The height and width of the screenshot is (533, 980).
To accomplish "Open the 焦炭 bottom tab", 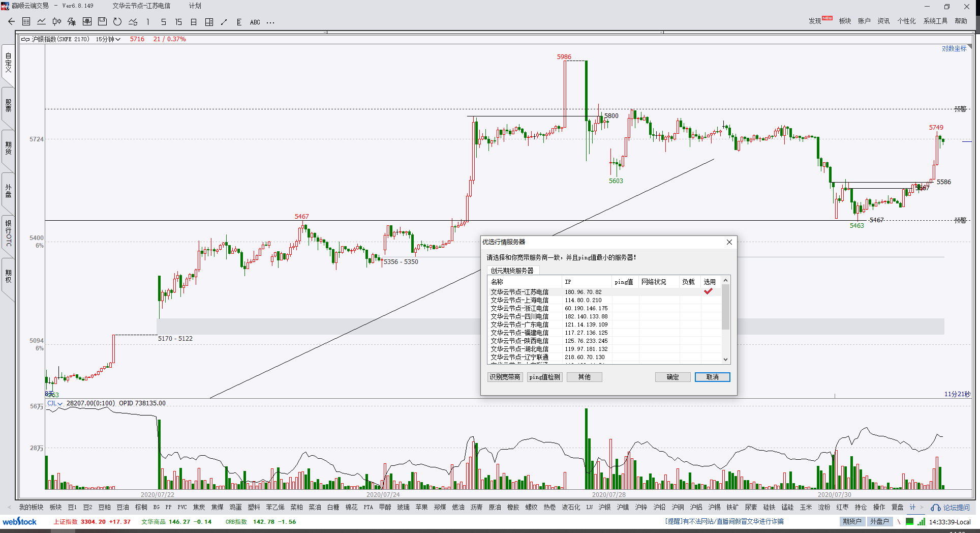I will tap(199, 507).
